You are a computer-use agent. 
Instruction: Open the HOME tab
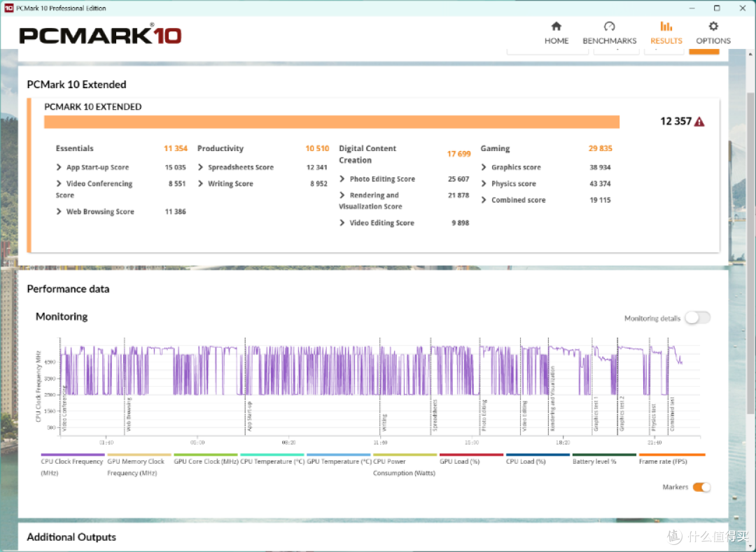[x=556, y=34]
